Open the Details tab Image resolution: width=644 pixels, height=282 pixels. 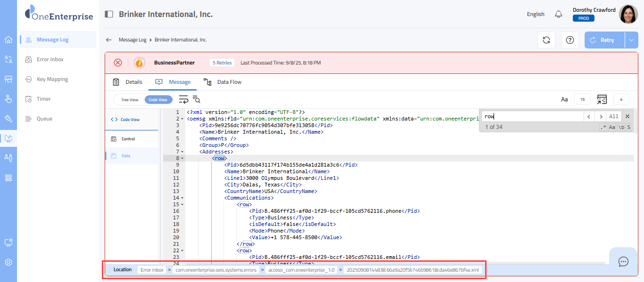point(127,82)
